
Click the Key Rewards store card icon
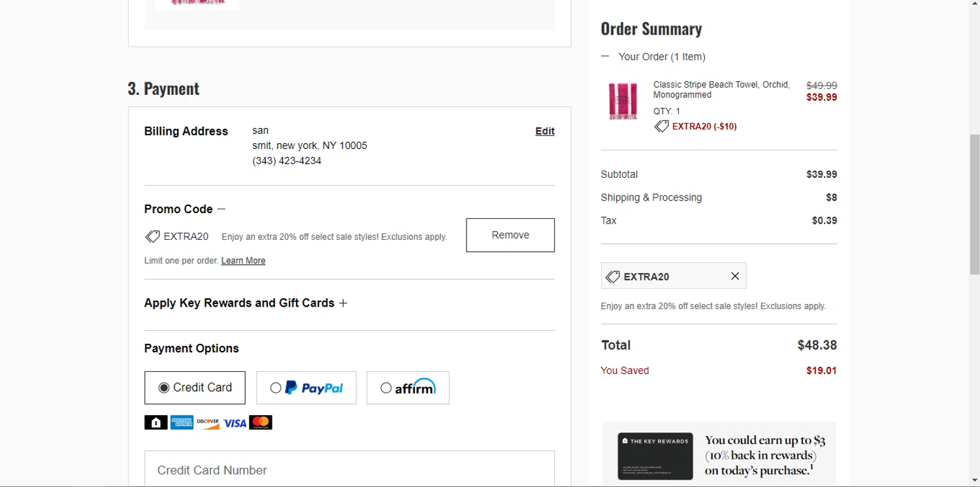coord(155,423)
